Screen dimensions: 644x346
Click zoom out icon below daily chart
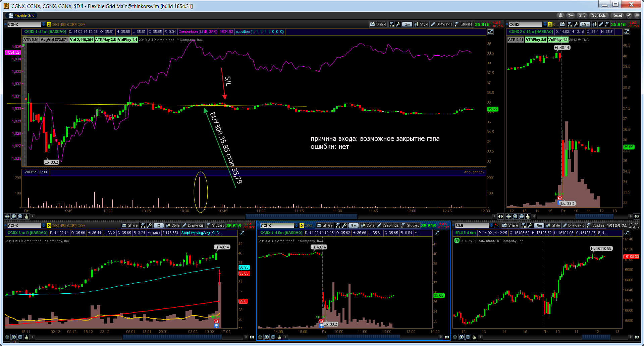20,337
